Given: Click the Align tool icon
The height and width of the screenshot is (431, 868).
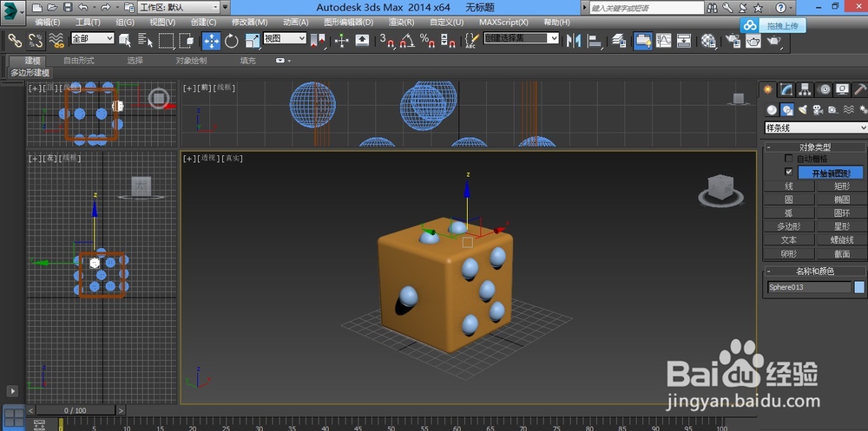Looking at the screenshot, I should coord(594,41).
